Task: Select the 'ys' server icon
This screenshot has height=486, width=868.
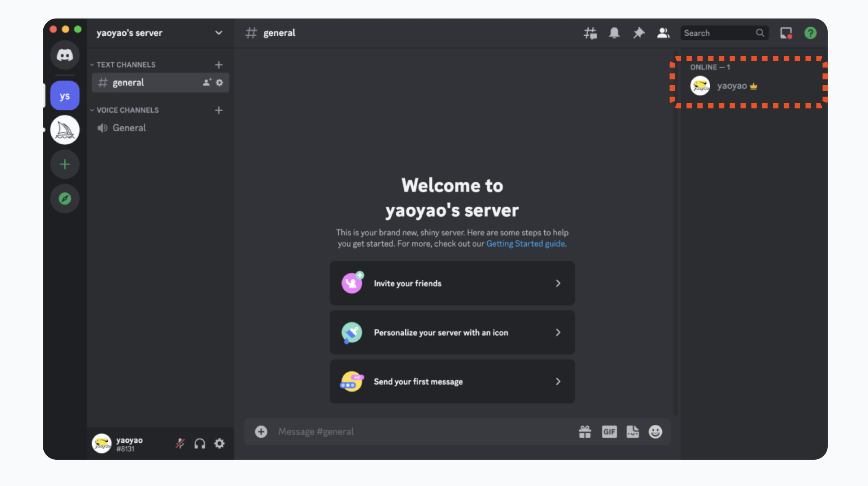Action: click(65, 95)
